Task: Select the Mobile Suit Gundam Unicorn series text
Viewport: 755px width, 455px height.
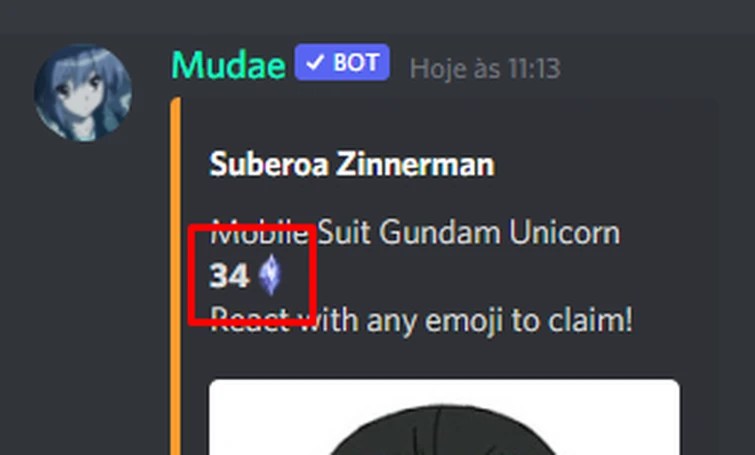Action: pos(415,233)
